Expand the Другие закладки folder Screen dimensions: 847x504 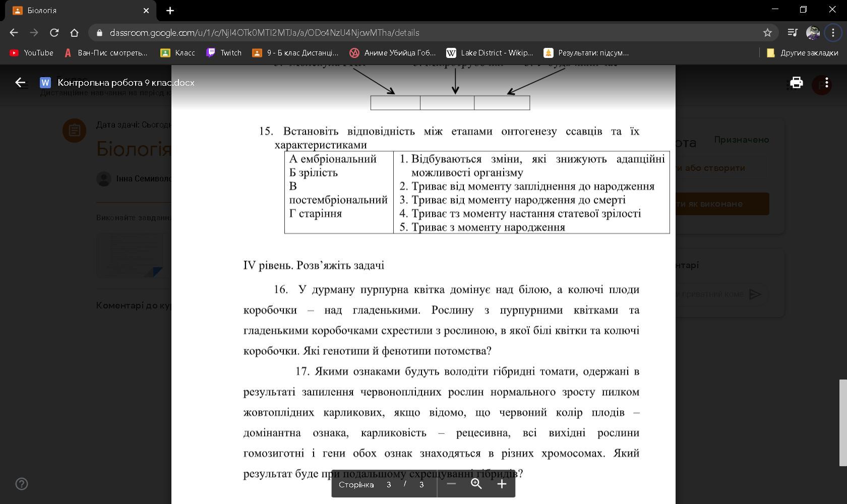point(802,53)
